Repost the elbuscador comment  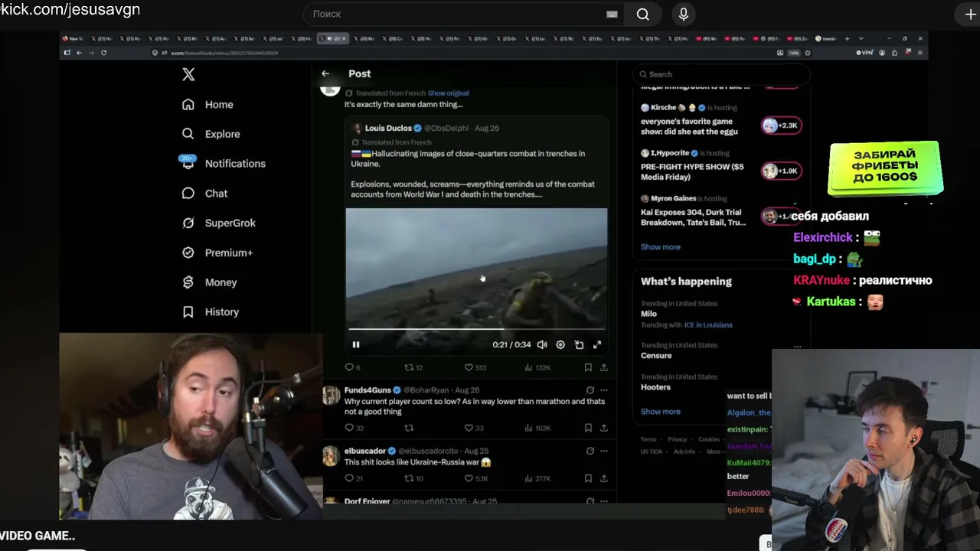pos(413,479)
